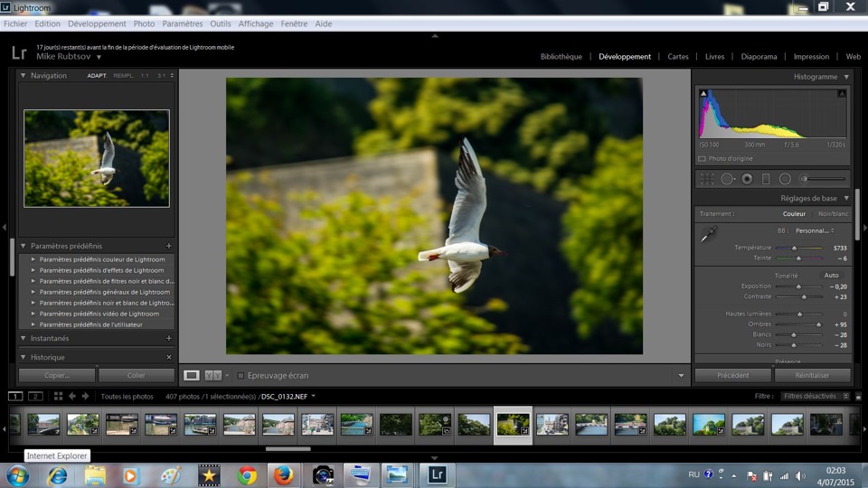Select the Spot removal tool
The width and height of the screenshot is (868, 488).
727,179
